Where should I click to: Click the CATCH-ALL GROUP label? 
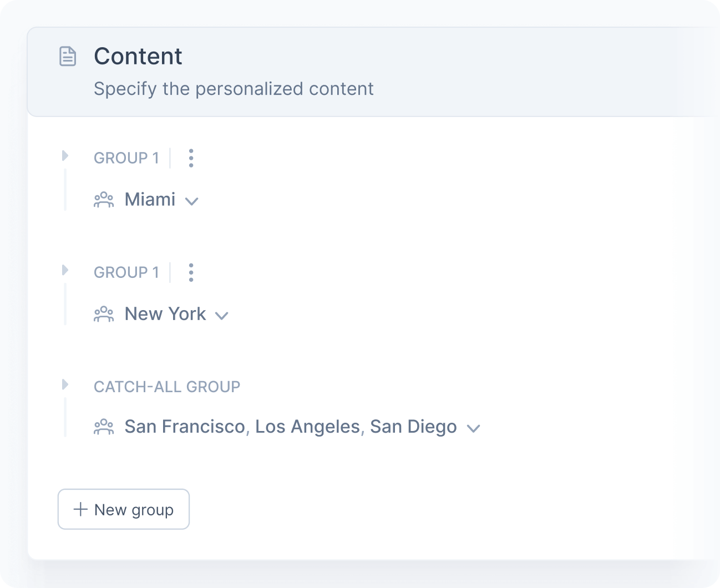coord(167,387)
